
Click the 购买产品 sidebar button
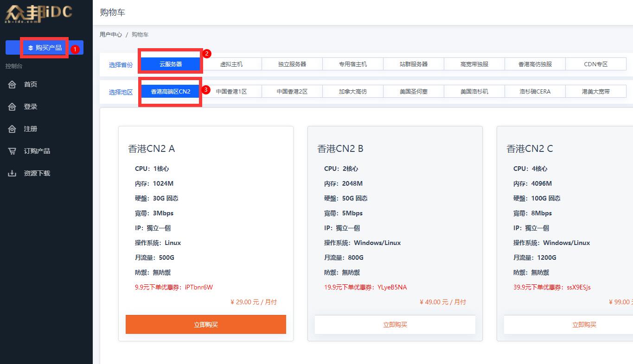point(45,48)
